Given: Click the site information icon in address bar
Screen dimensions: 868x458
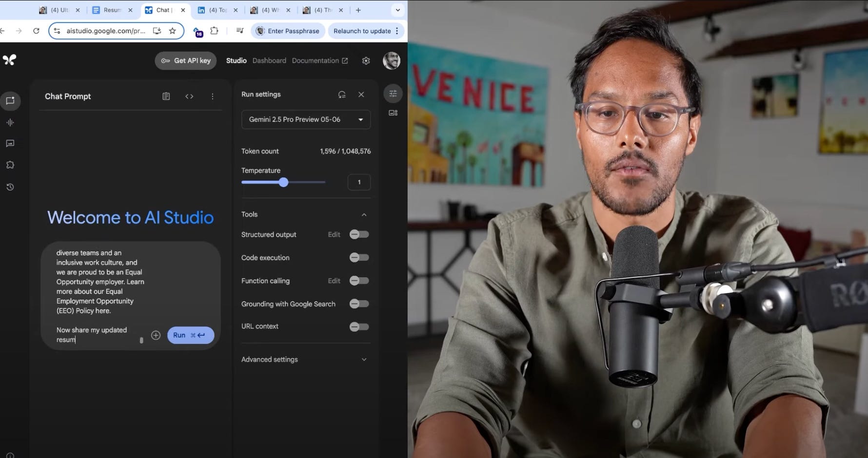Looking at the screenshot, I should [x=57, y=31].
